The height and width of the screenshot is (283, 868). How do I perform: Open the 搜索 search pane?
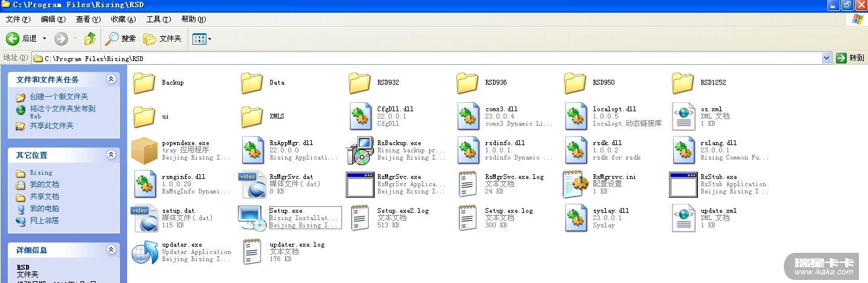[120, 39]
